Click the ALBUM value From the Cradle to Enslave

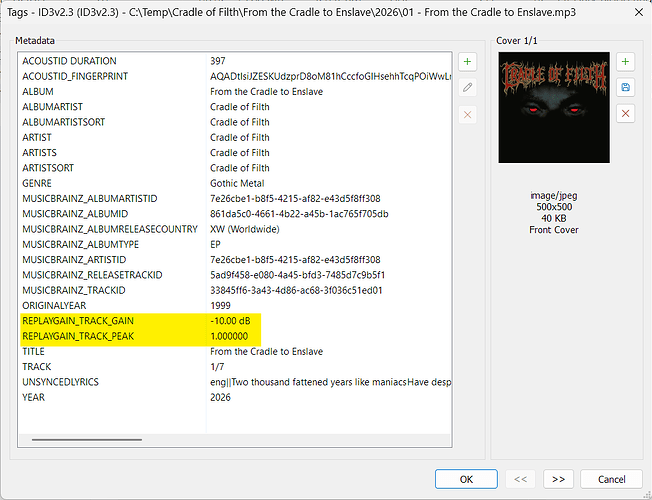[267, 92]
